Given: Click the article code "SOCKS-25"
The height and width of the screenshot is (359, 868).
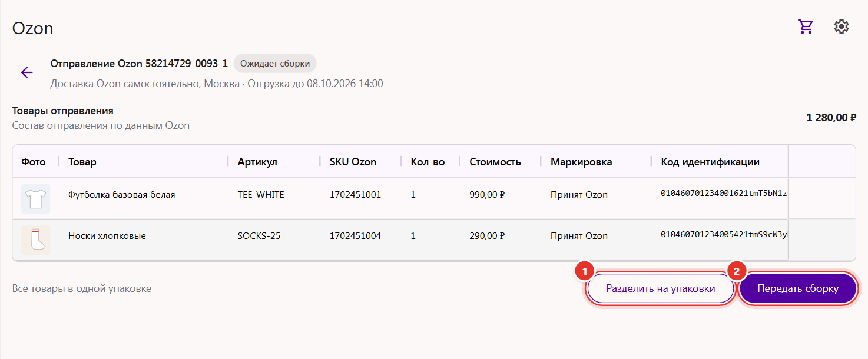Looking at the screenshot, I should pyautogui.click(x=259, y=236).
